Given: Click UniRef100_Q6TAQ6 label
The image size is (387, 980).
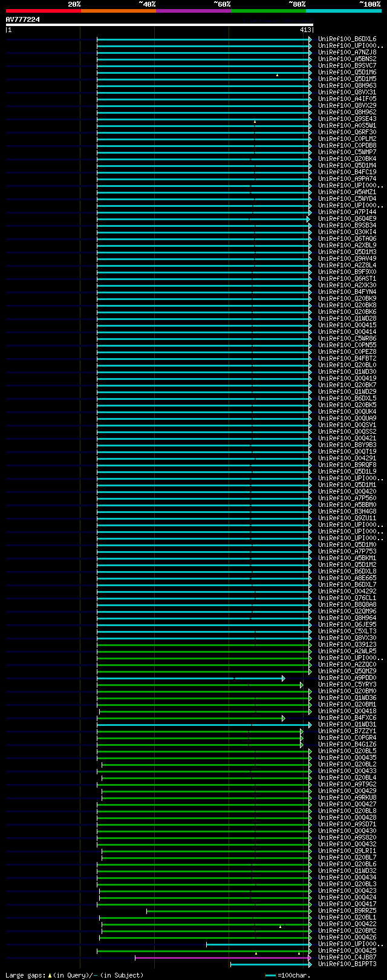Looking at the screenshot, I should tap(347, 239).
